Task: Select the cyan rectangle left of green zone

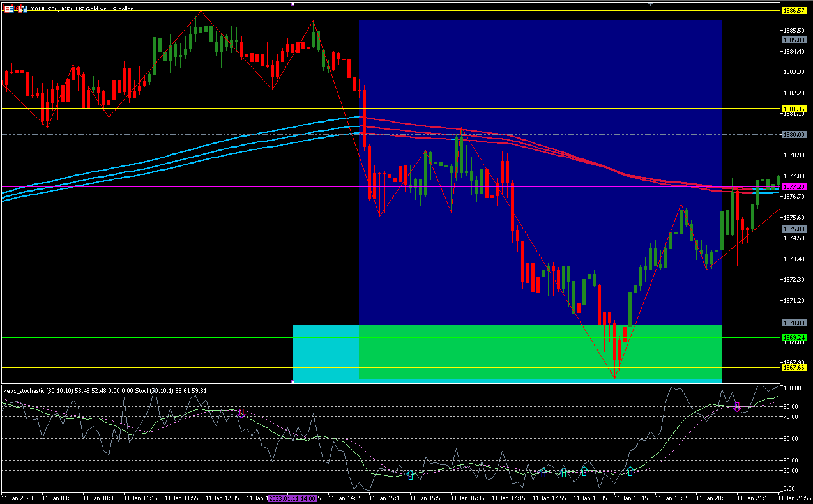Action: click(325, 353)
